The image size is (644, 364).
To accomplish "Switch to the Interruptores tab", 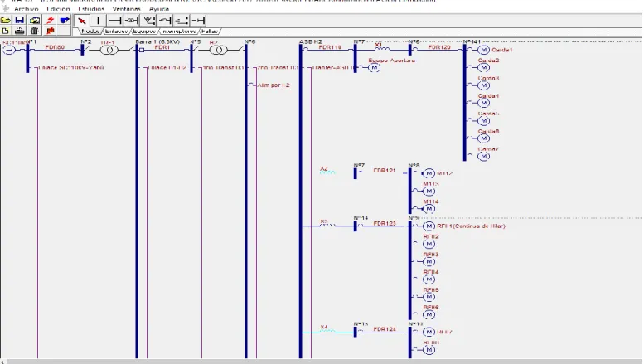I will click(x=179, y=32).
